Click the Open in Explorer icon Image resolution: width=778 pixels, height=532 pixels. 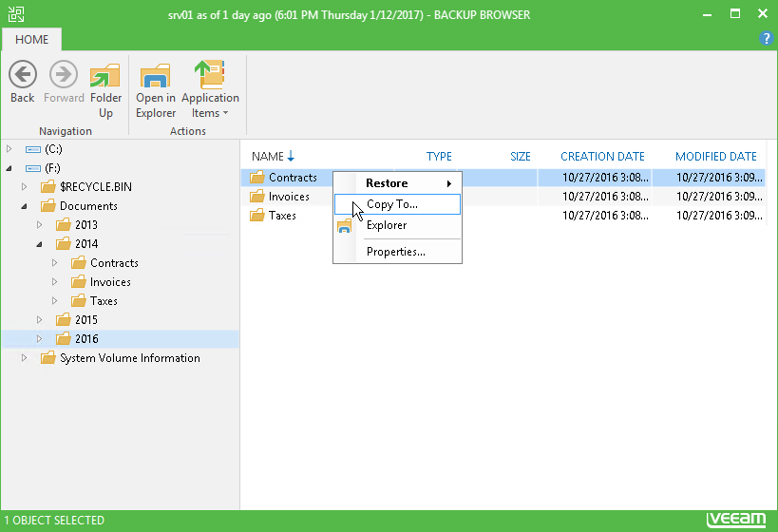156,75
